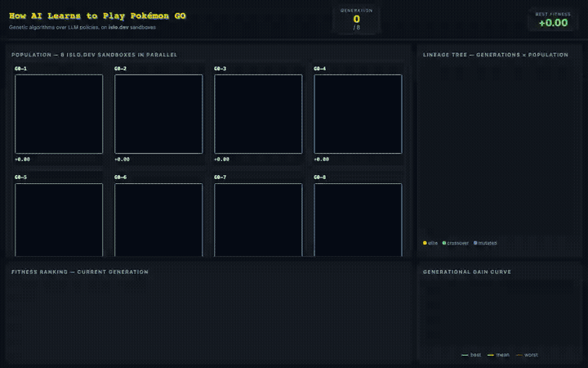
Task: Click the best line legend marker
Action: click(465, 355)
